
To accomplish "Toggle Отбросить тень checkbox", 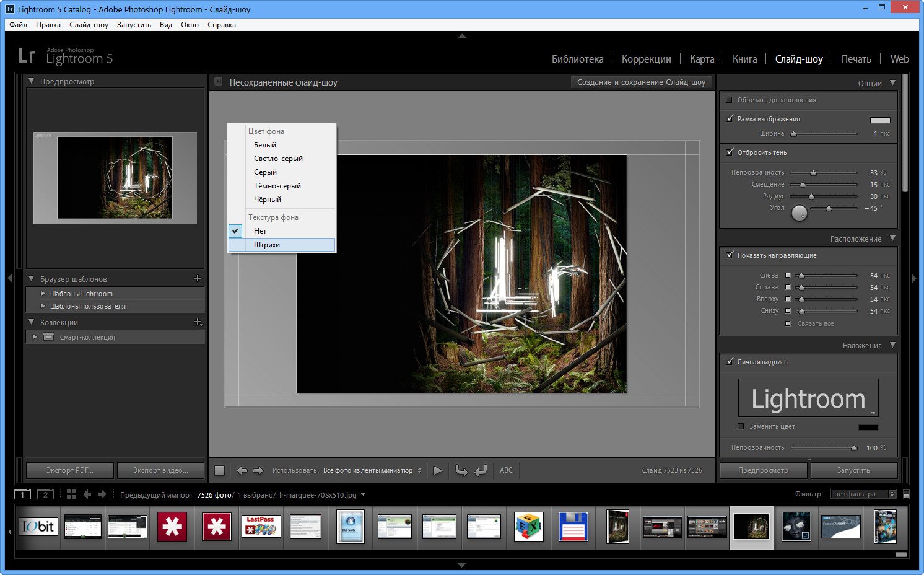I will pos(730,152).
